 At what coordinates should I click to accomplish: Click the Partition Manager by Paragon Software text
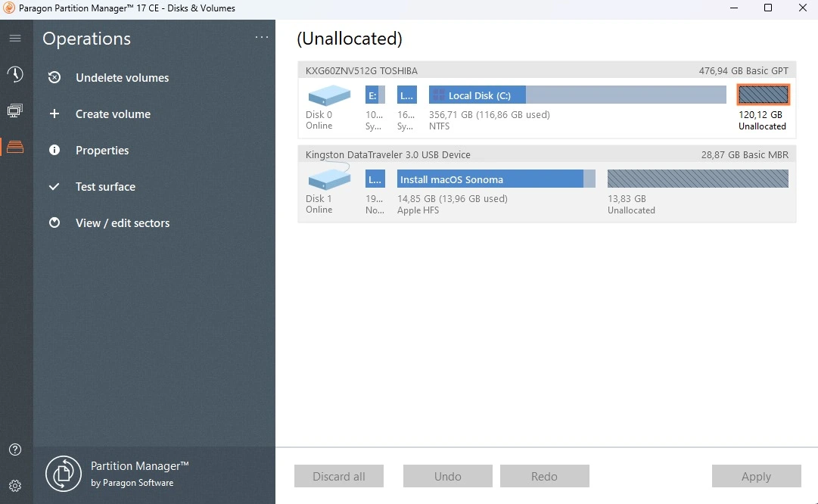[x=140, y=474]
